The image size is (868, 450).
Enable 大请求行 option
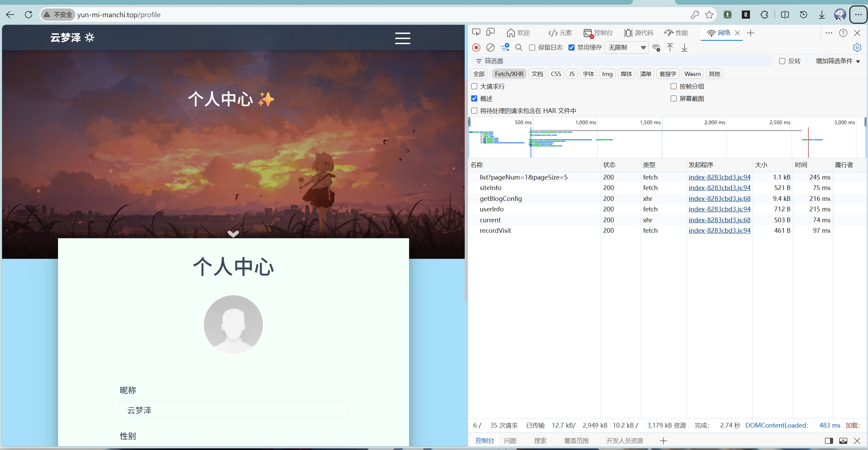tap(474, 87)
